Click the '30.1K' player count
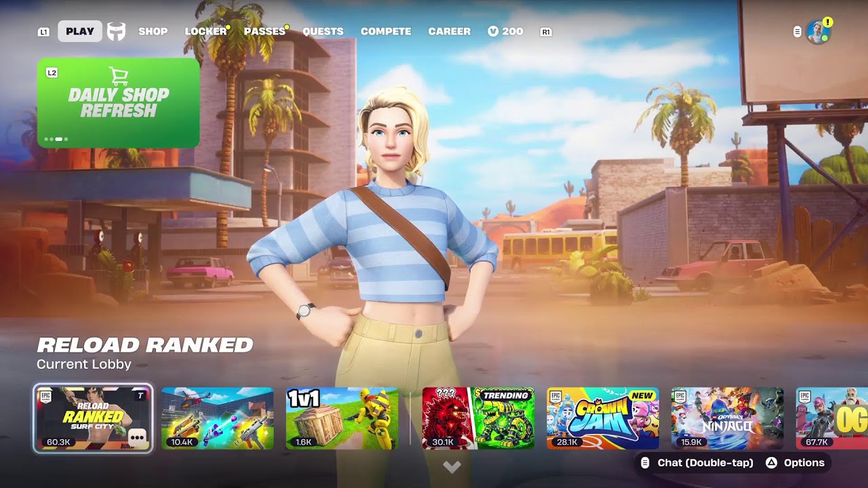 tap(442, 442)
